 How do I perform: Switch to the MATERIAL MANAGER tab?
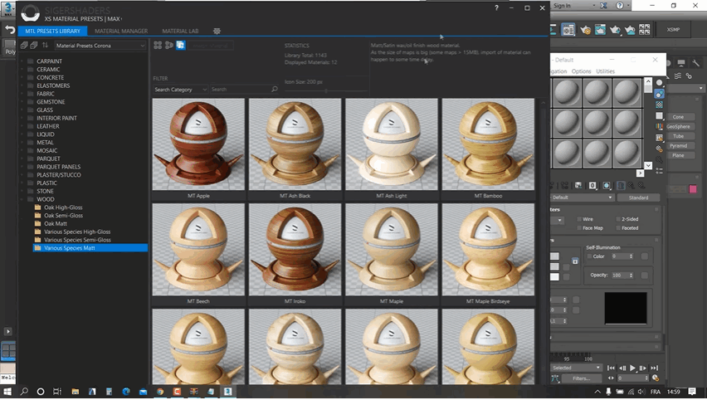[x=121, y=31]
